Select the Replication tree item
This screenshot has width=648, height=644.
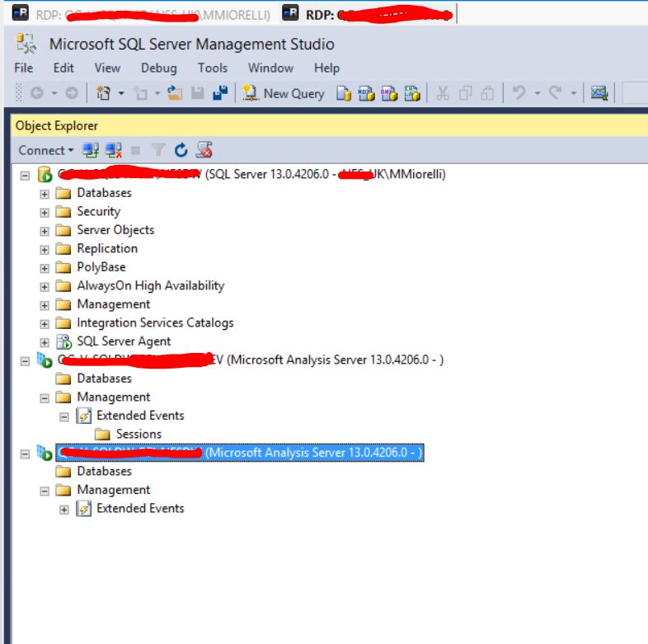click(x=107, y=248)
